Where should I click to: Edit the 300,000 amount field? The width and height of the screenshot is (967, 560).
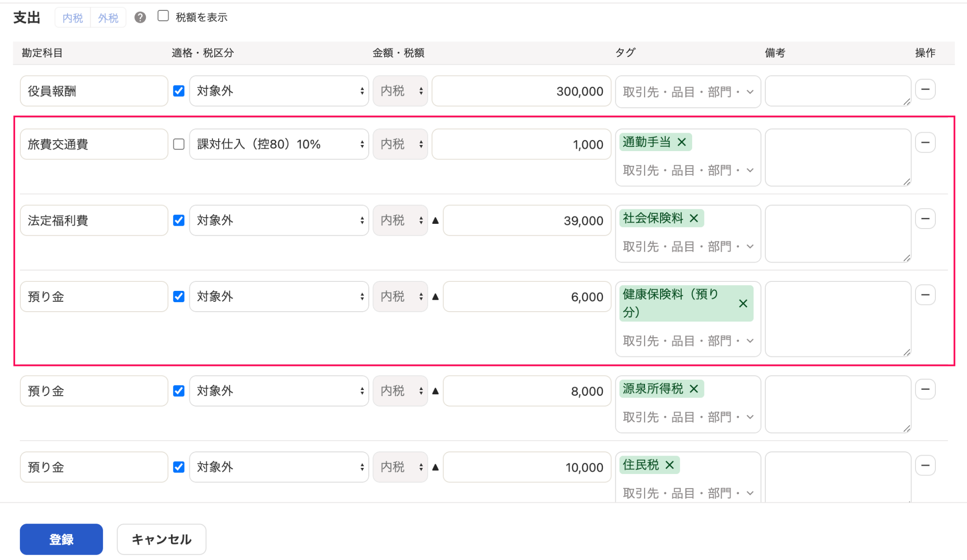click(521, 91)
